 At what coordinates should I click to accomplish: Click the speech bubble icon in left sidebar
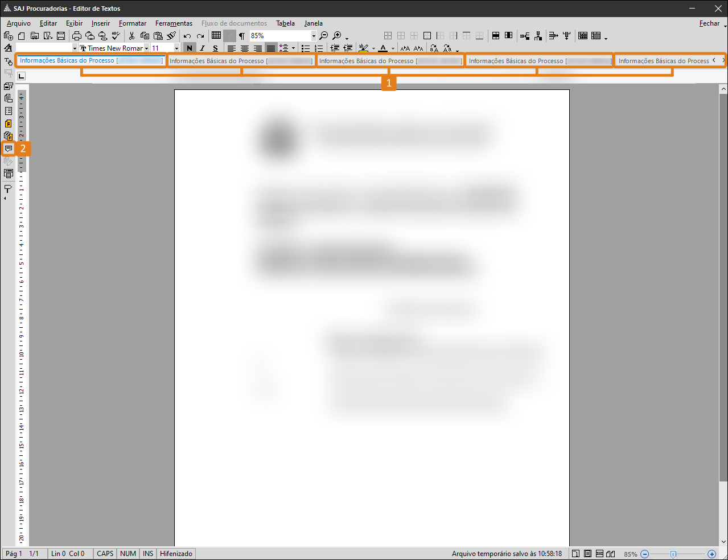coord(8,149)
